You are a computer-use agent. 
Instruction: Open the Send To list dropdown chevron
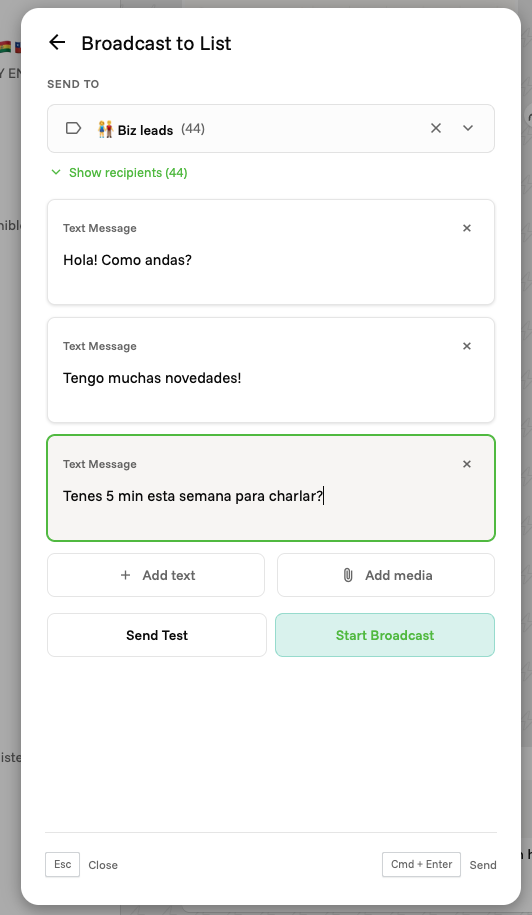(x=468, y=128)
